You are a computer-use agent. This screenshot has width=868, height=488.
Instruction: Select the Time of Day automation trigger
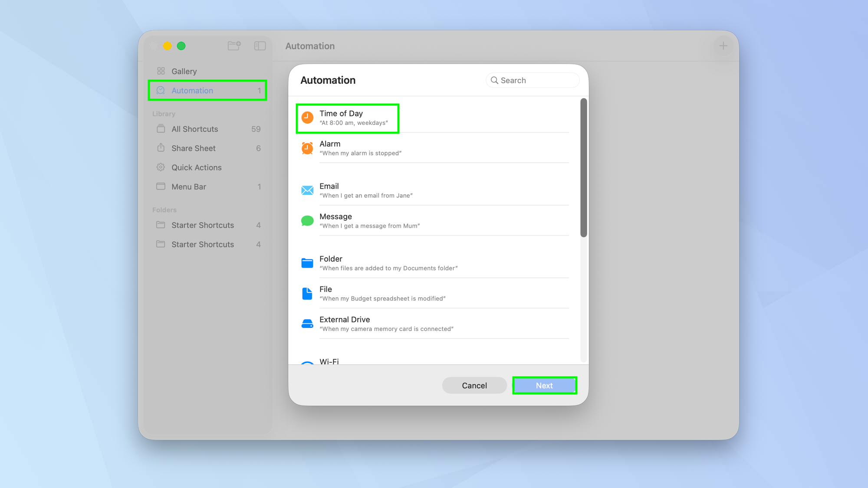347,118
